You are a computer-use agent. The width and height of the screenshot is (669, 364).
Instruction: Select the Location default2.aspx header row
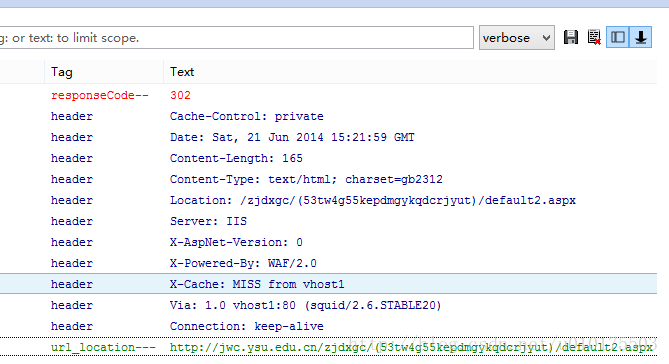(x=329, y=200)
